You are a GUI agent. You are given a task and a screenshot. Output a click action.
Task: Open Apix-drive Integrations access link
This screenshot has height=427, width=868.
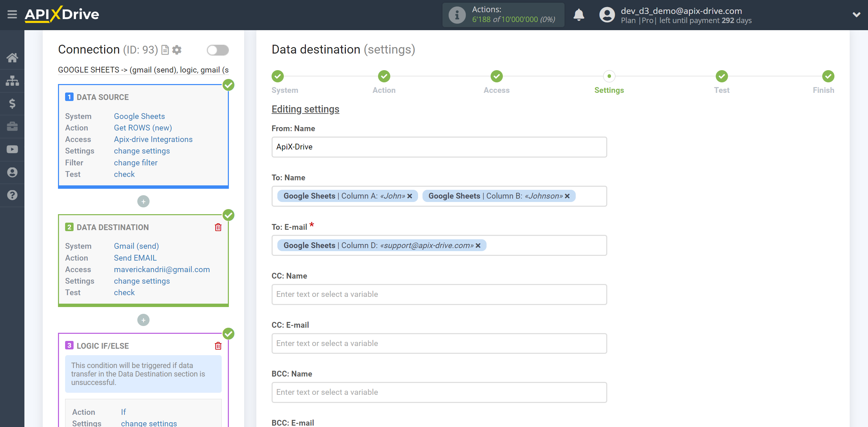(153, 139)
